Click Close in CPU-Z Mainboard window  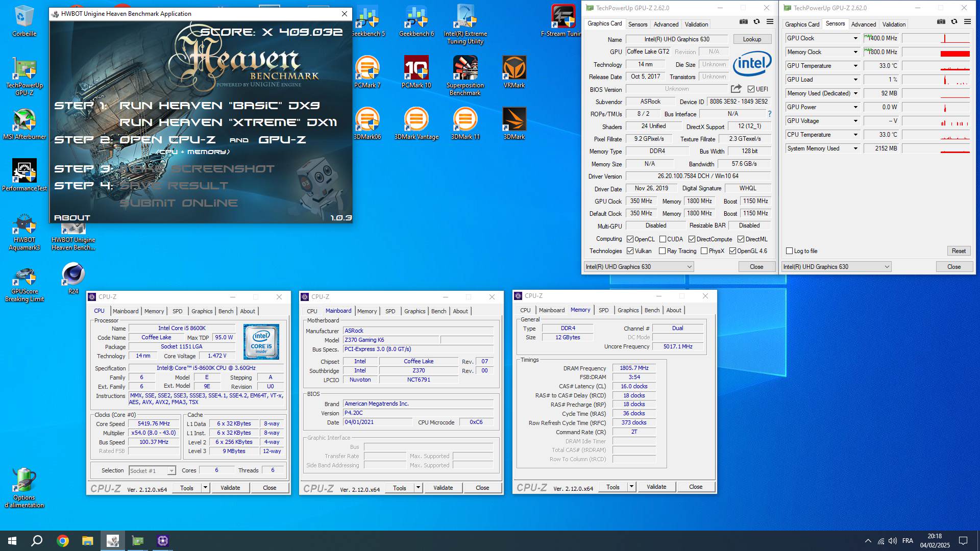[482, 488]
